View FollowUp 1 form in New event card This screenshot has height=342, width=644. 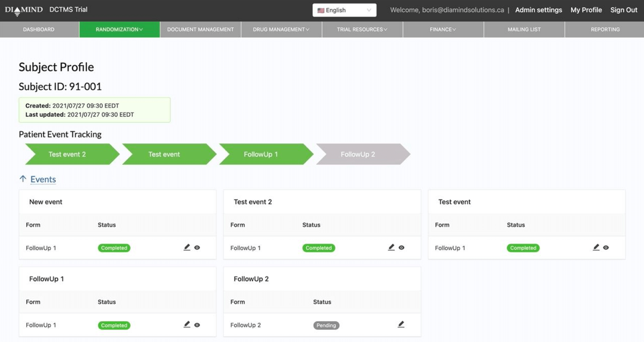coord(197,248)
